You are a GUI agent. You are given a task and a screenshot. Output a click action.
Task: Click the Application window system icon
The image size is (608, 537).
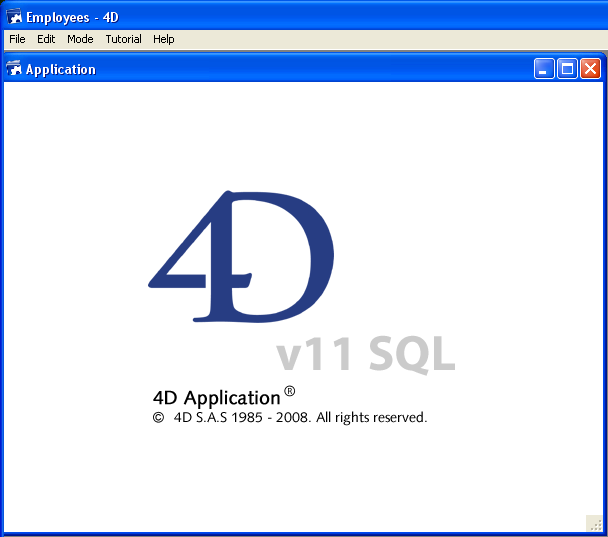(x=14, y=69)
